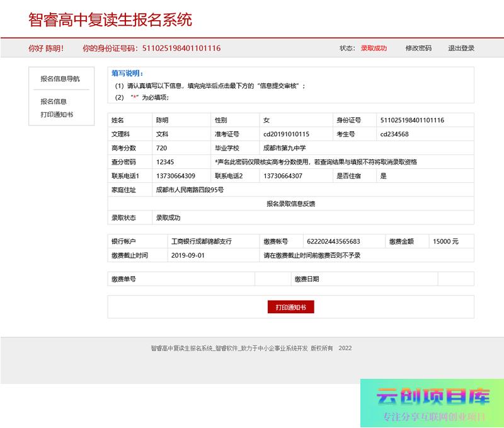Viewport: 504px width, 428px height.
Task: Click the 报名信息导航 sidebar heading
Action: pyautogui.click(x=60, y=79)
